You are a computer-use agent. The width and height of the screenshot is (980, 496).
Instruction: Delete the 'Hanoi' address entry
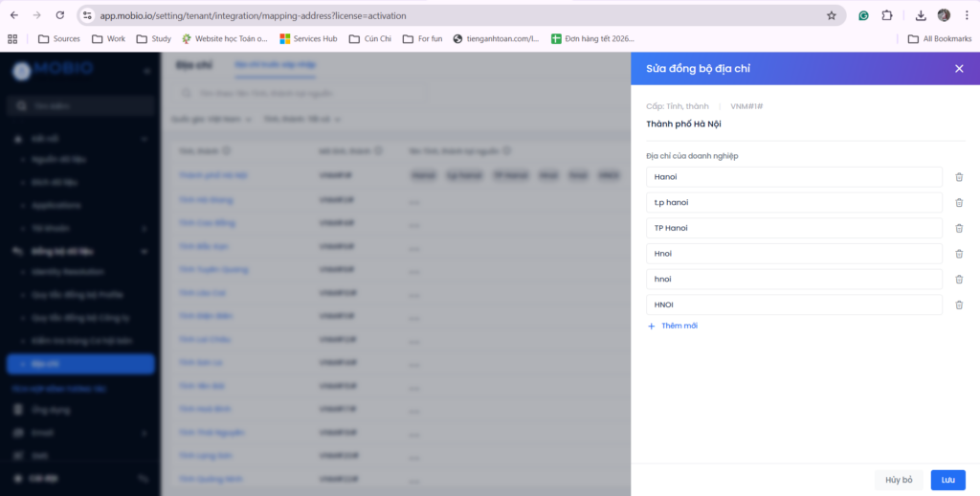[959, 177]
